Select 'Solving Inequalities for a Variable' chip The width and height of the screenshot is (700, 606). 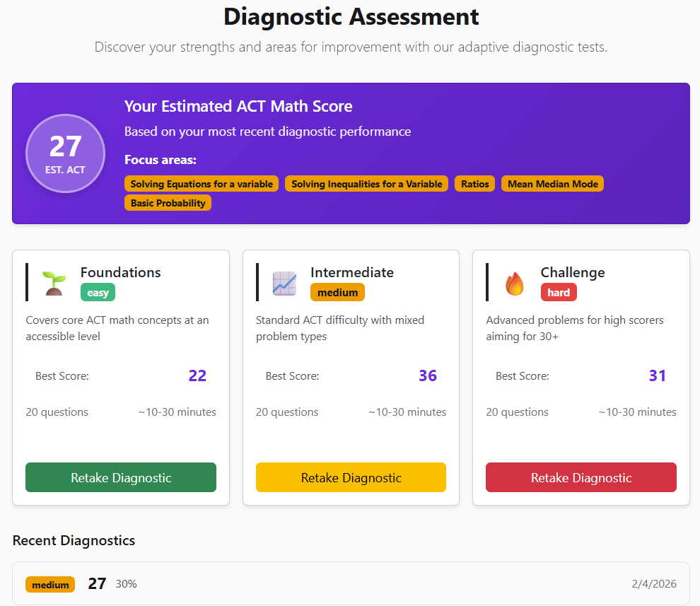tap(366, 183)
